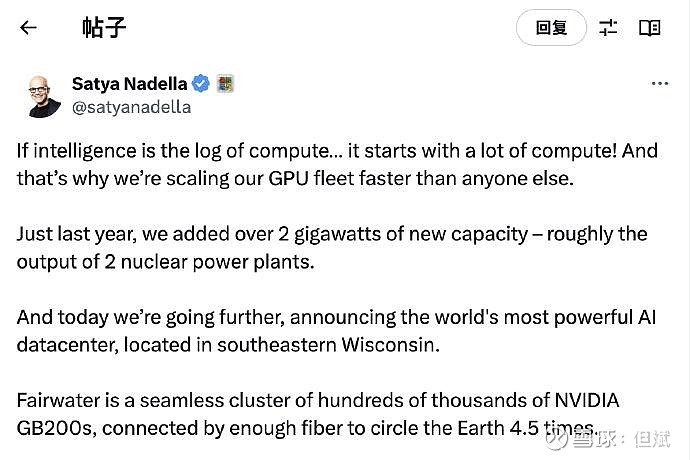Click the 帖子 page heading
Viewport: 690px width, 460px height.
(x=104, y=28)
